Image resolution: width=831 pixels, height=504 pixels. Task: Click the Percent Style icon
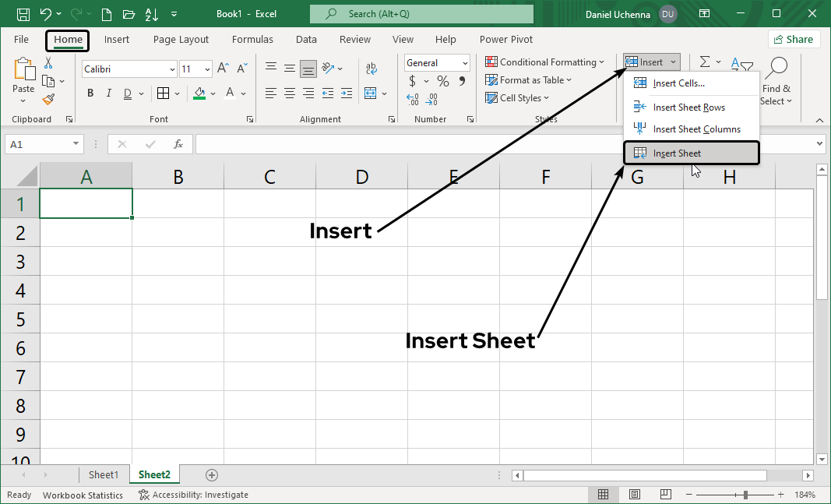click(x=442, y=80)
